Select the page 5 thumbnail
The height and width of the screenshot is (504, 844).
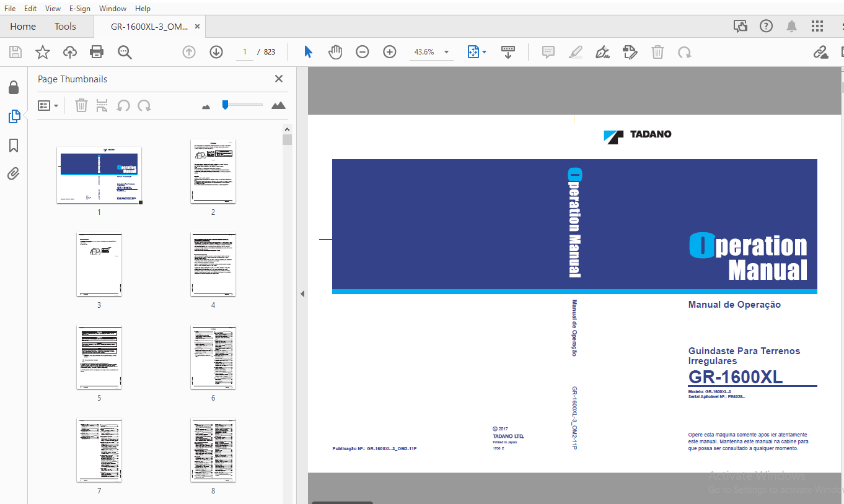[99, 357]
